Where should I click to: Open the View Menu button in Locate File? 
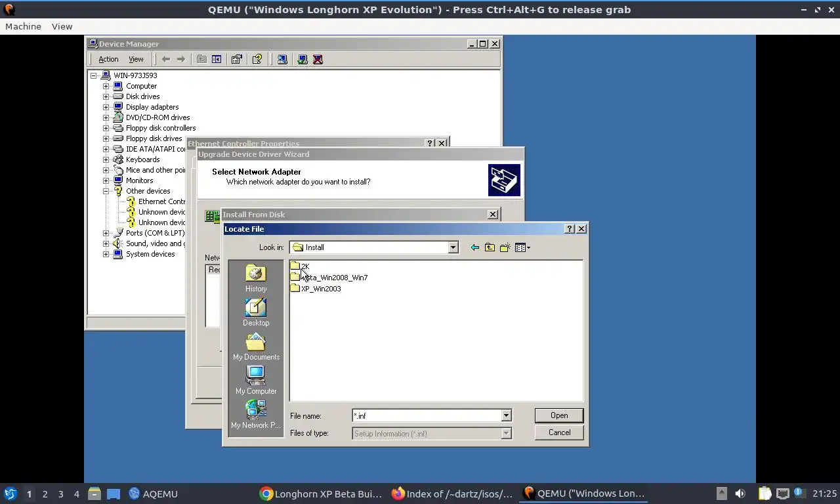coord(522,247)
